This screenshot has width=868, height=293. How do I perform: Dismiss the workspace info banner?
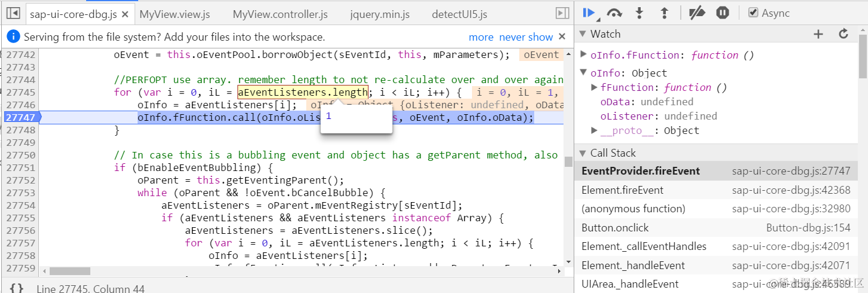click(x=562, y=36)
